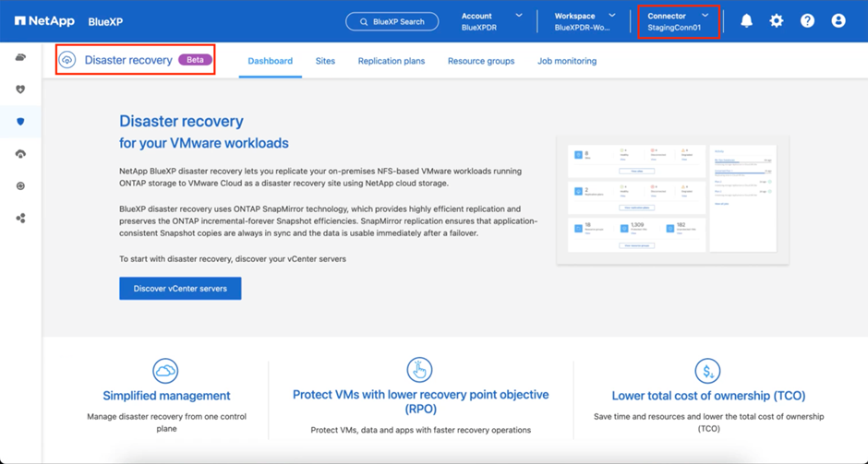Click "Lower total cost of ownership (TCO)" heading

(x=708, y=396)
